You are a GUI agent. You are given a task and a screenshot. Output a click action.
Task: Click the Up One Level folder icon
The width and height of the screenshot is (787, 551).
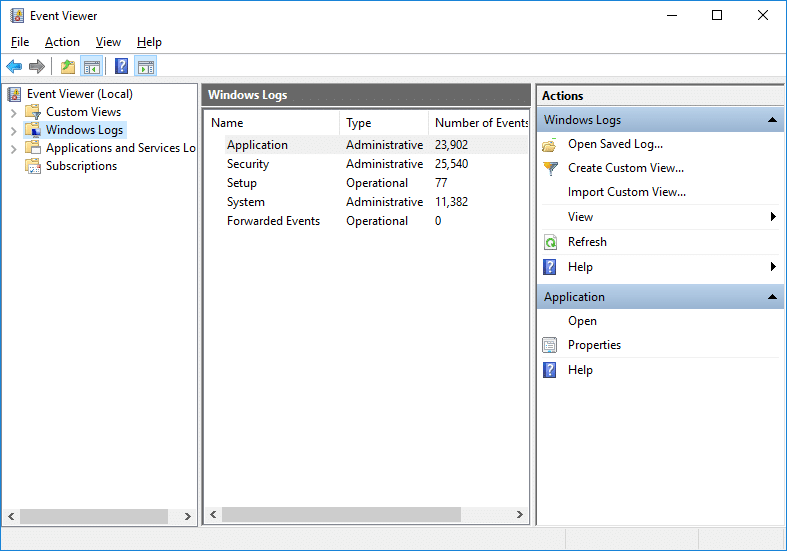point(67,67)
